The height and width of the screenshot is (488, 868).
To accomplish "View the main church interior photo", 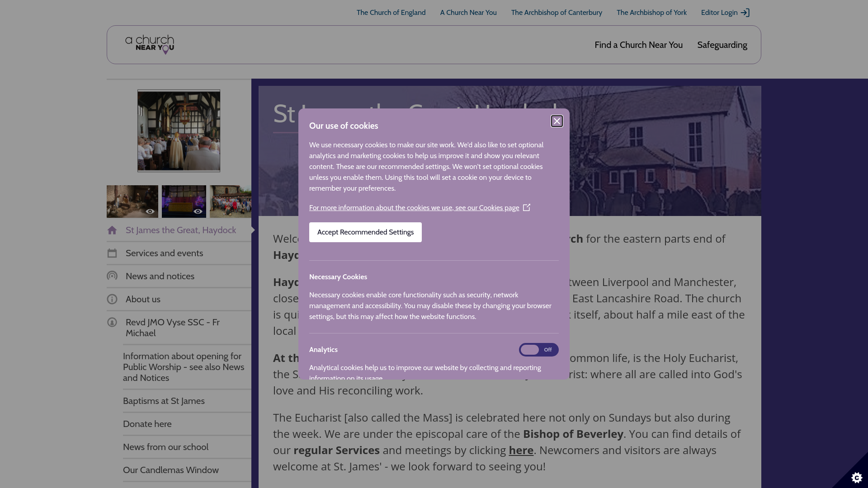I will click(179, 131).
